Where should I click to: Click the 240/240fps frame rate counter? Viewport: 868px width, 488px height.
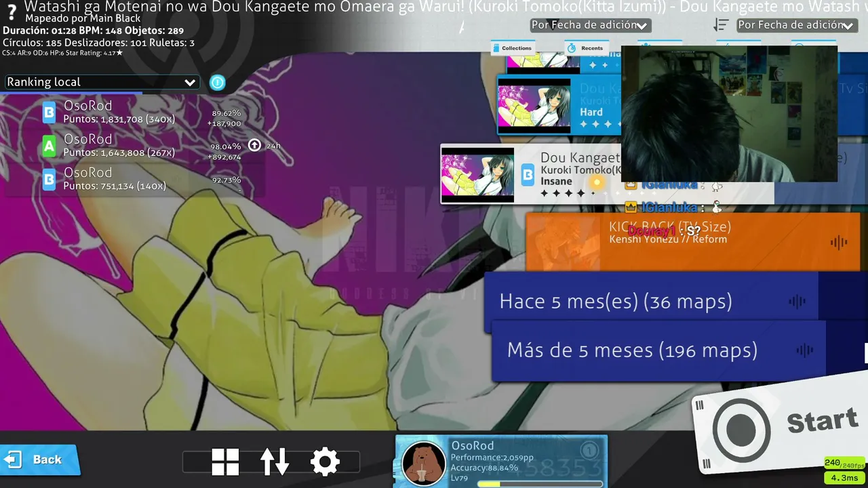845,464
